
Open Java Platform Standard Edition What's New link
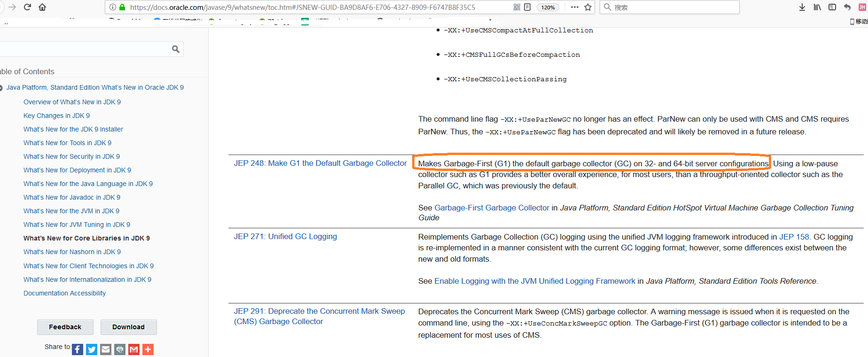[95, 87]
